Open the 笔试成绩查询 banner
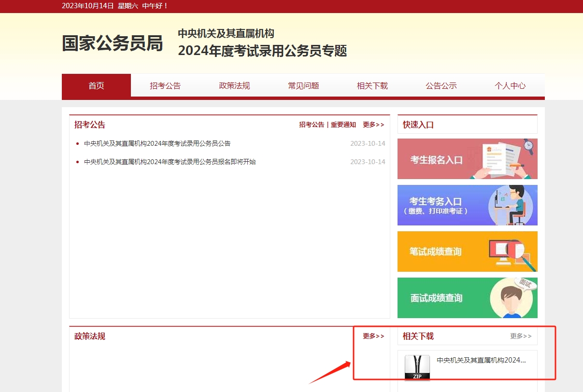583x392 pixels. (x=468, y=252)
